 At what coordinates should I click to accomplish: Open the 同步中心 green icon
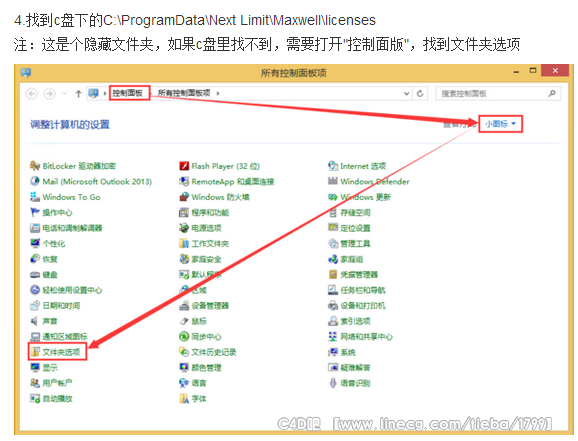coord(184,336)
